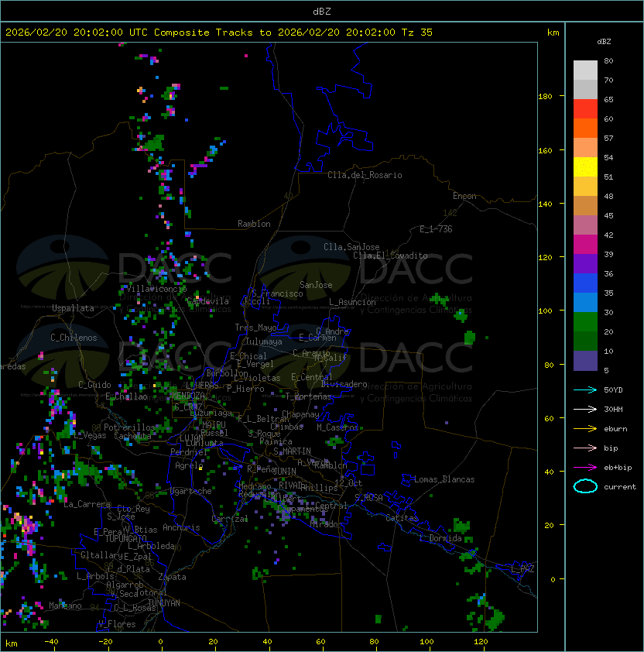This screenshot has width=644, height=652.
Task: Click the 'L_PAZ' map label
Action: coord(522,569)
